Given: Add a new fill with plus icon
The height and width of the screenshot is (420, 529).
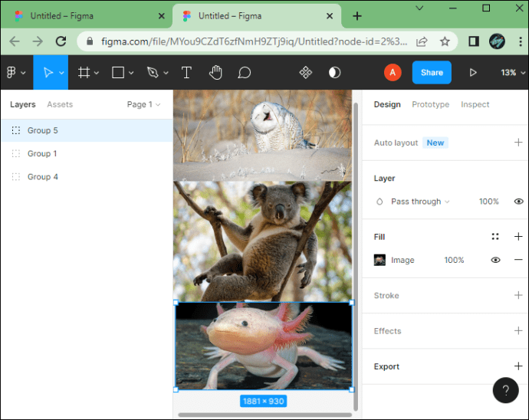Looking at the screenshot, I should pyautogui.click(x=518, y=237).
